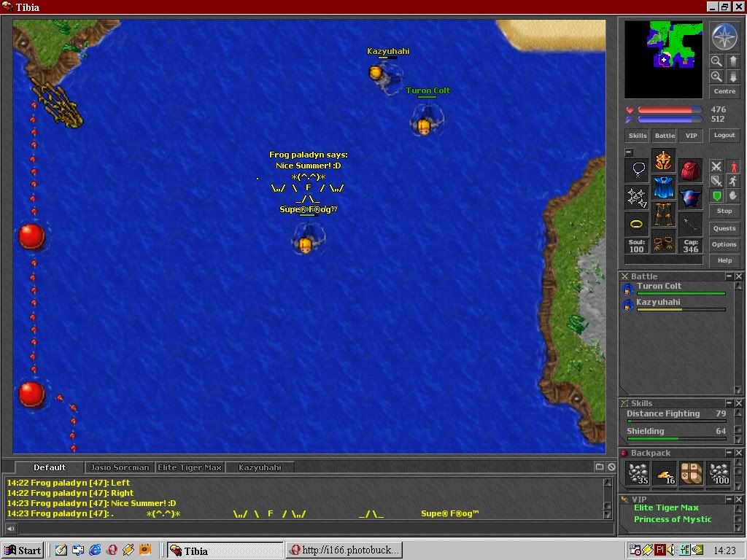Click Internet Explorer quick launch icon
This screenshot has height=560, width=747.
95,550
